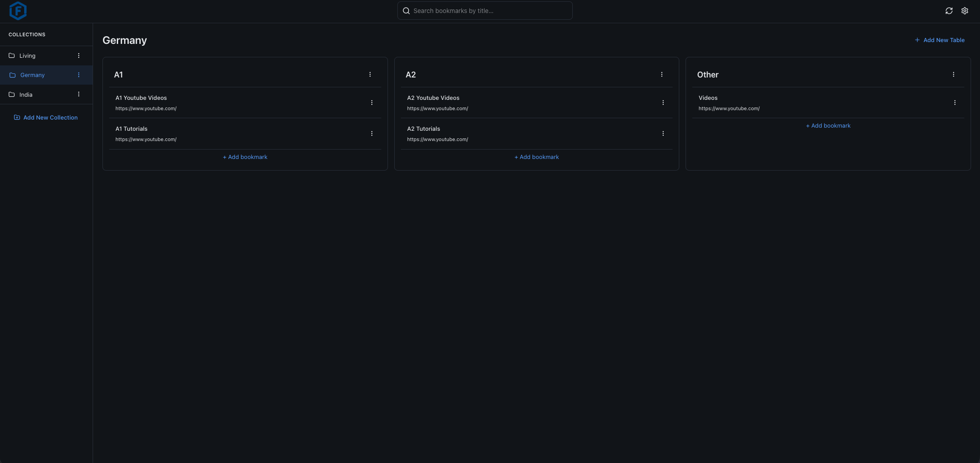The height and width of the screenshot is (463, 980).
Task: Click the folder icon next to Living
Action: 12,55
